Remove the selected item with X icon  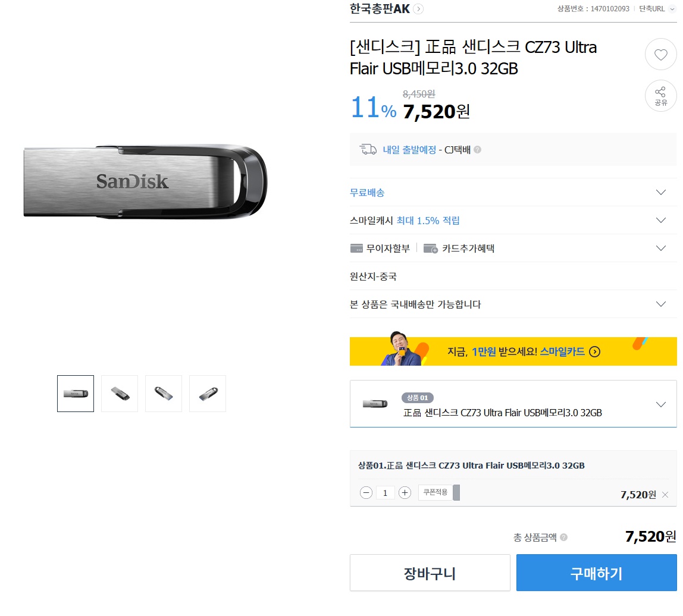(665, 495)
